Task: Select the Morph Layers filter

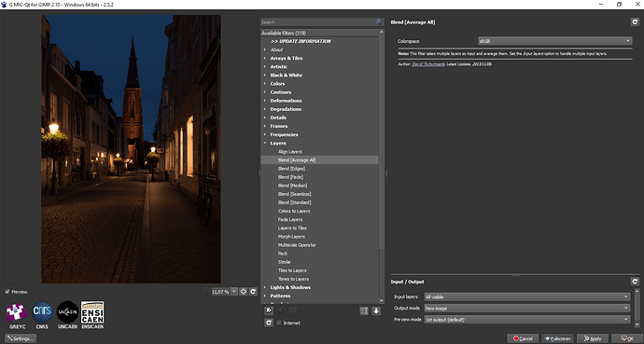Action: tap(291, 237)
